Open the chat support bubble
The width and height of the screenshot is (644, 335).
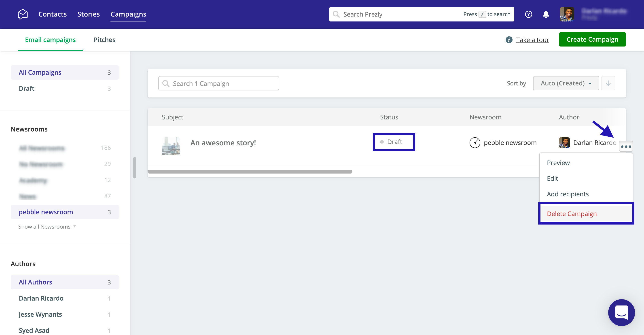point(621,312)
